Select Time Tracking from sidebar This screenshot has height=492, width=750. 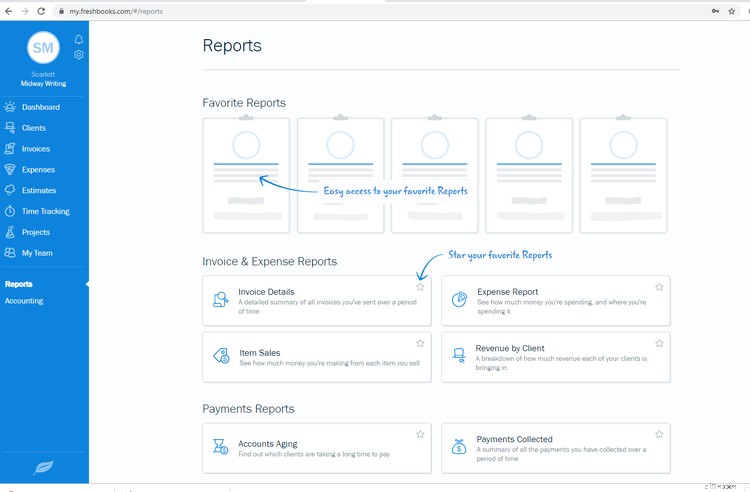pyautogui.click(x=45, y=211)
